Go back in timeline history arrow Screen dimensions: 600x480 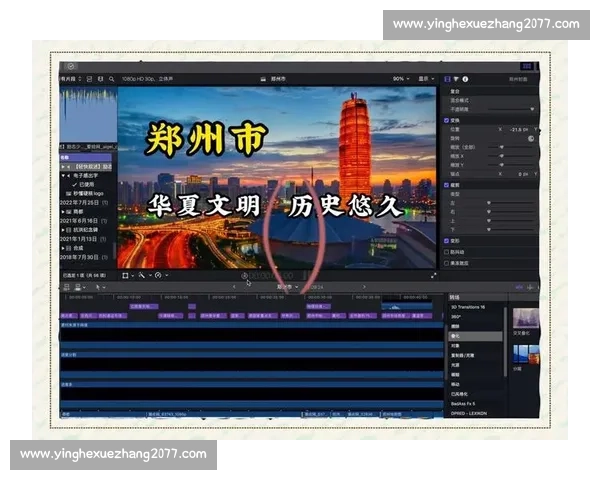pos(234,287)
